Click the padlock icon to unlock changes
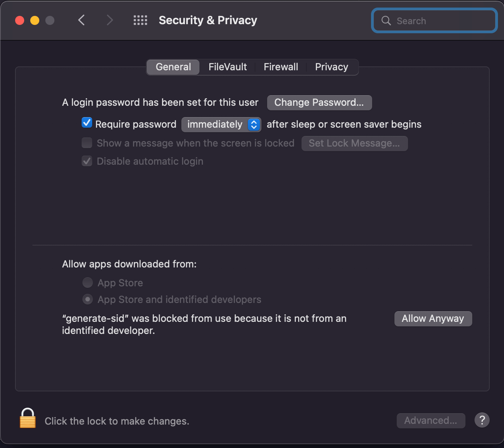The width and height of the screenshot is (504, 448). 28,418
